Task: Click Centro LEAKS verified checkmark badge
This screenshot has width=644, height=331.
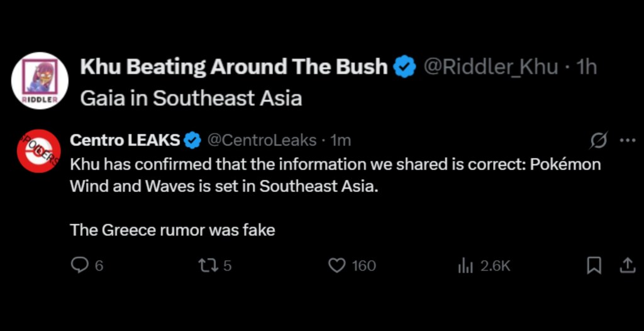Action: click(192, 140)
